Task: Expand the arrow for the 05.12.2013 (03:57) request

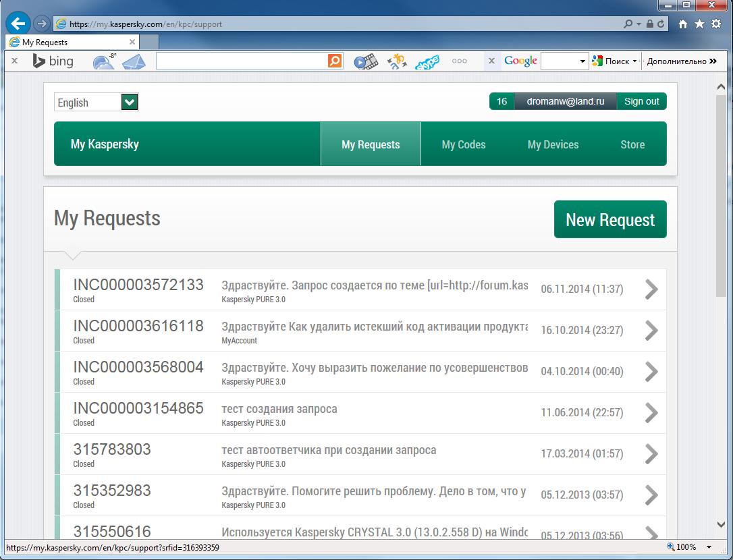Action: click(x=651, y=495)
